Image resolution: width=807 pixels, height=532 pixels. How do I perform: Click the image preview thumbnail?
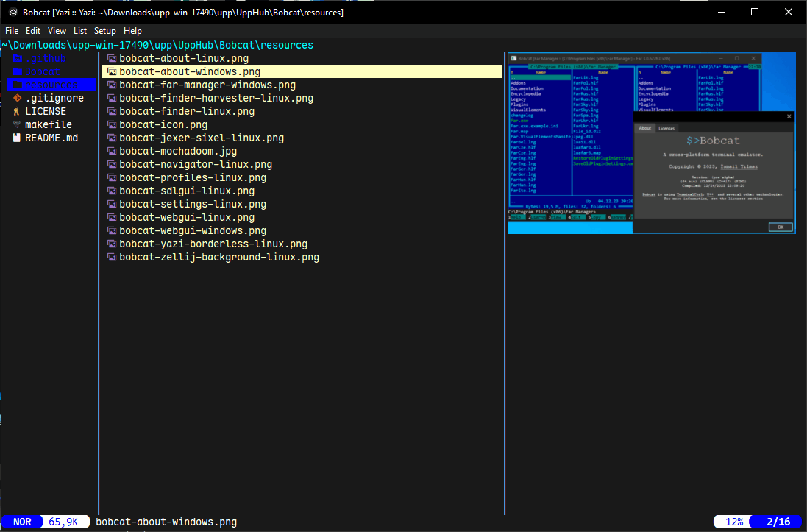pos(651,143)
